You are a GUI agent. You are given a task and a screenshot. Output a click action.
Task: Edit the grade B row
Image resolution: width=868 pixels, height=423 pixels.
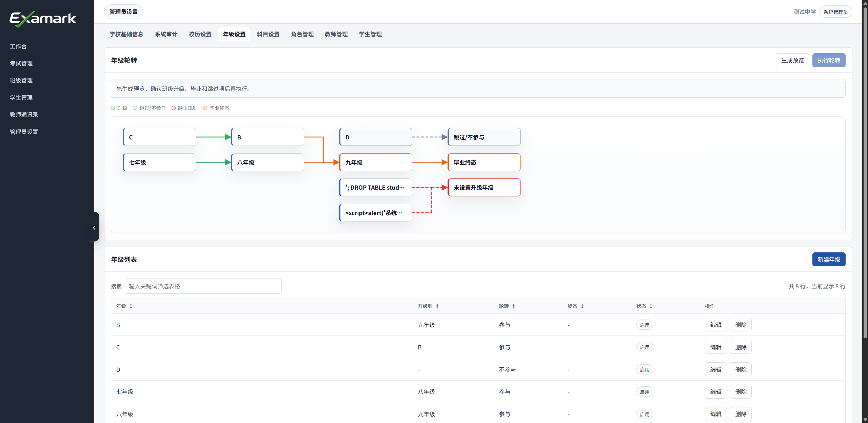coord(716,325)
